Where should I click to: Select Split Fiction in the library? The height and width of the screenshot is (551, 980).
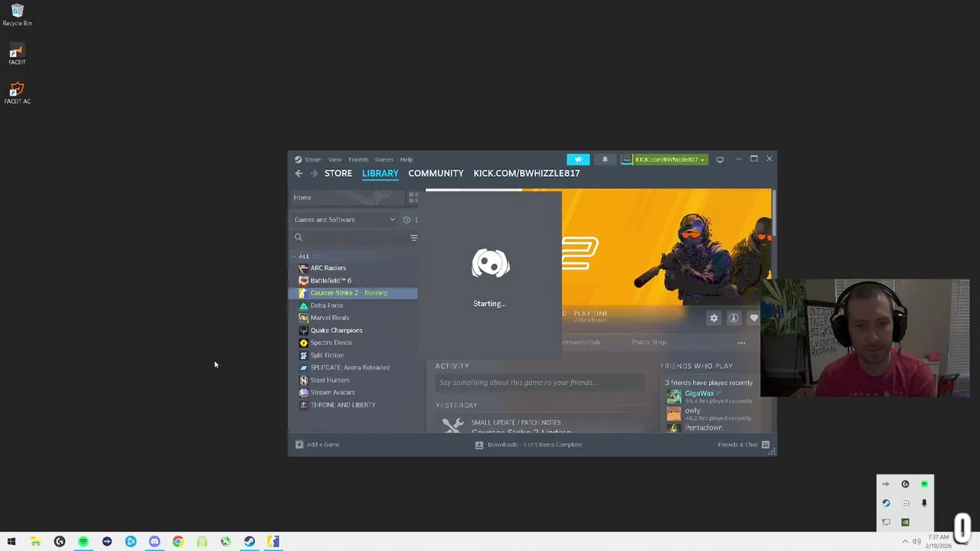point(353,355)
